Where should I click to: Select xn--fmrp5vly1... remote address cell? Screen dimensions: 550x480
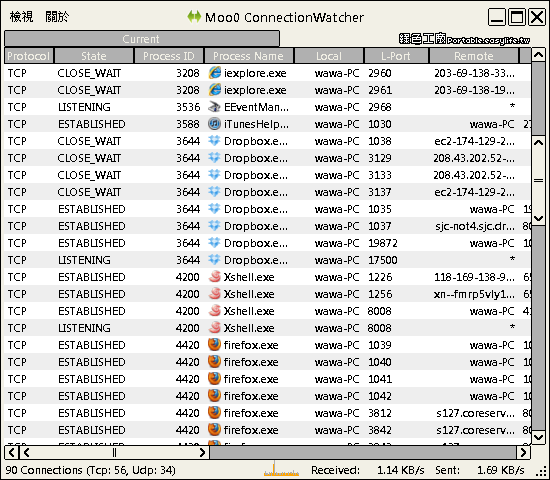(x=474, y=294)
